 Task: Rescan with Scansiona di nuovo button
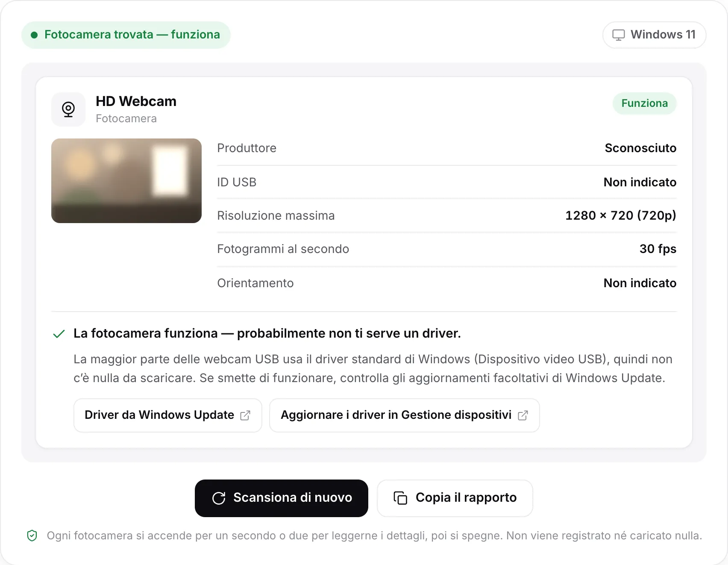282,498
